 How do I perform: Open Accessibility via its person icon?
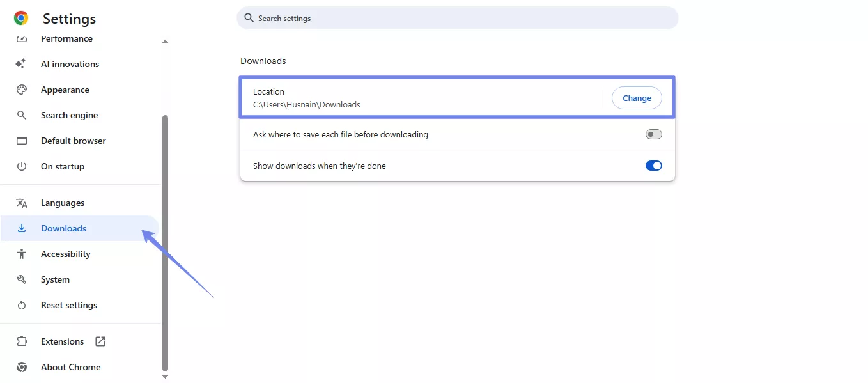[22, 254]
